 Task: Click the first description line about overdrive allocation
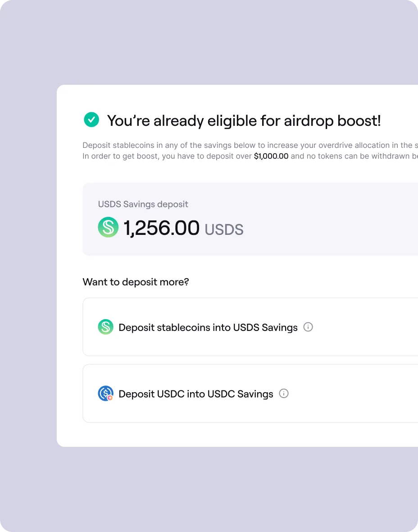248,145
